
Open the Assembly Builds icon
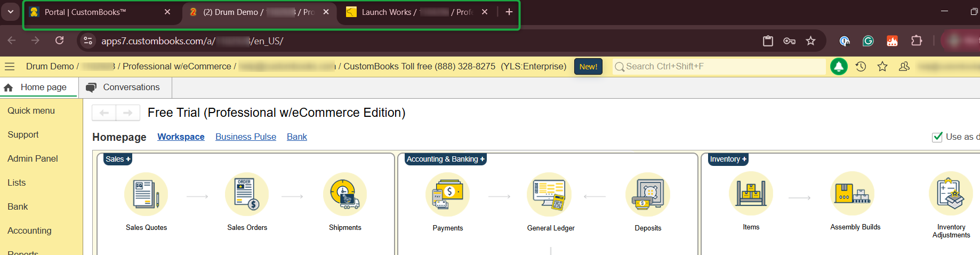(855, 195)
